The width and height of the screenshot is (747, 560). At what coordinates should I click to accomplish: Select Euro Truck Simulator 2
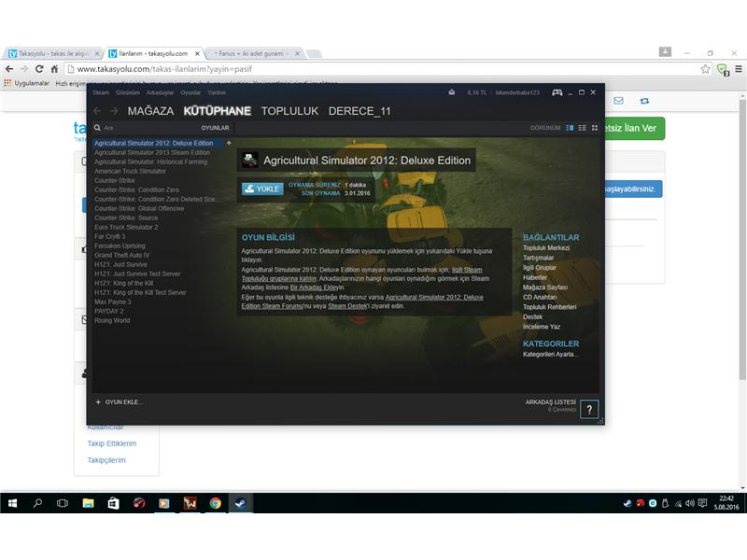[x=126, y=227]
